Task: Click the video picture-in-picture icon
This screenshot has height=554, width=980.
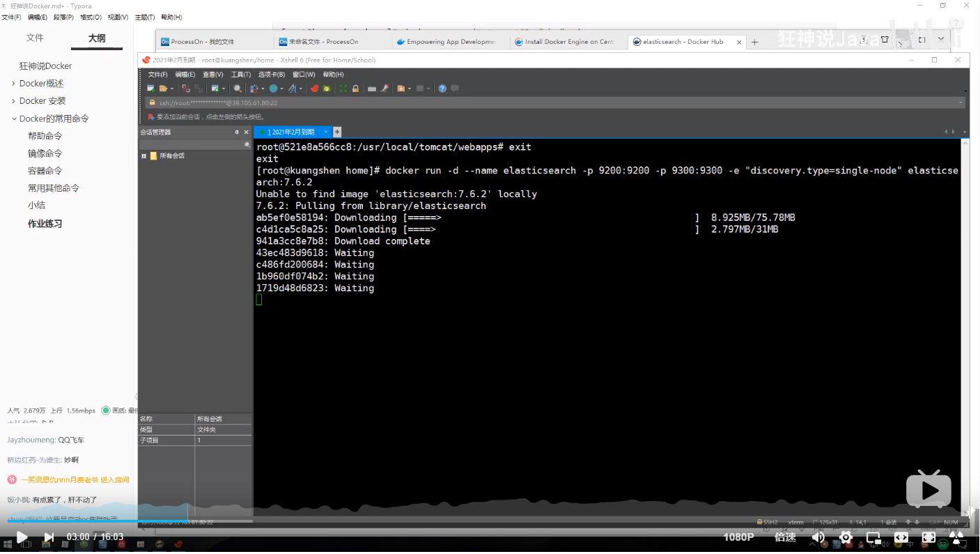Action: (x=873, y=537)
